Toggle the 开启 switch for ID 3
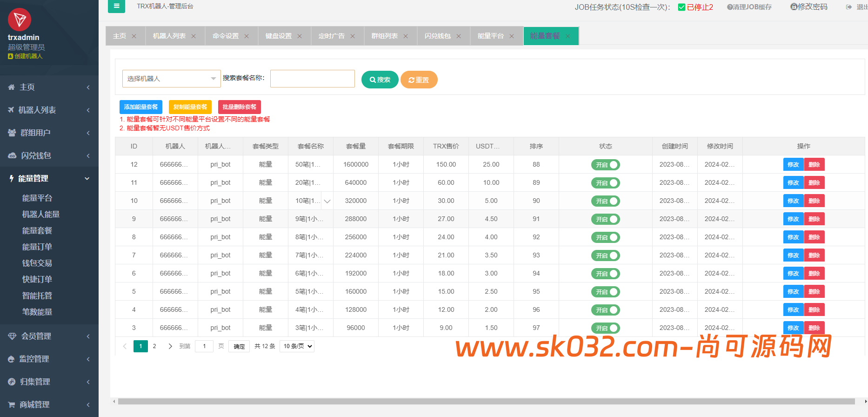The height and width of the screenshot is (417, 868). (x=606, y=328)
